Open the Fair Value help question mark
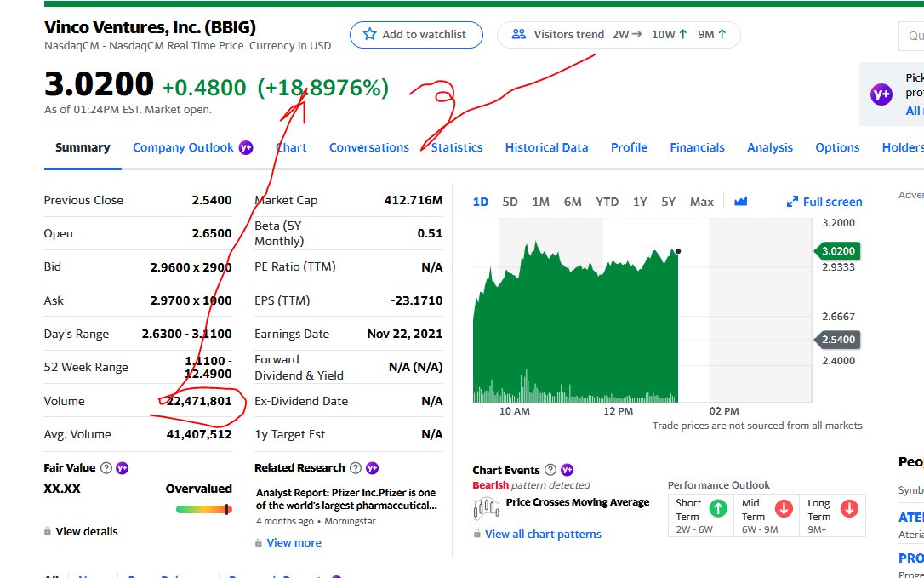924x578 pixels. 106,467
